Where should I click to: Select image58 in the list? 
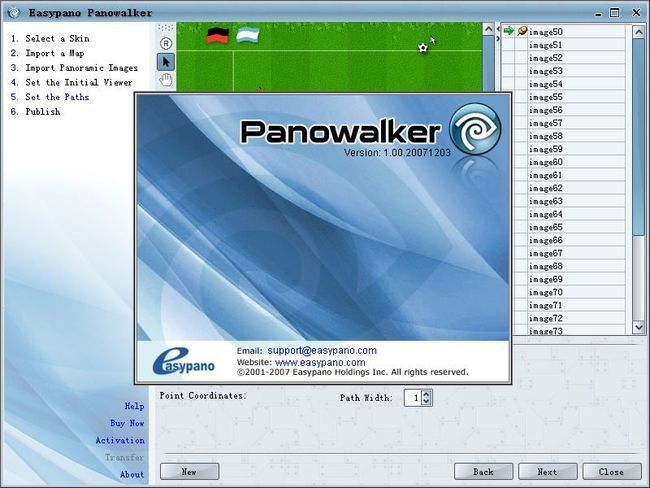click(x=576, y=136)
